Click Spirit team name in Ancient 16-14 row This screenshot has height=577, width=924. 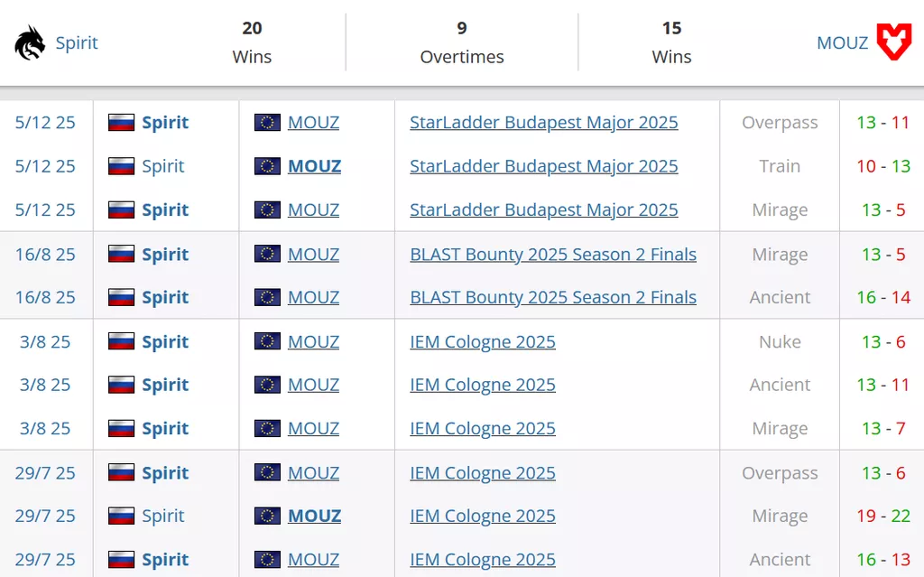165,297
